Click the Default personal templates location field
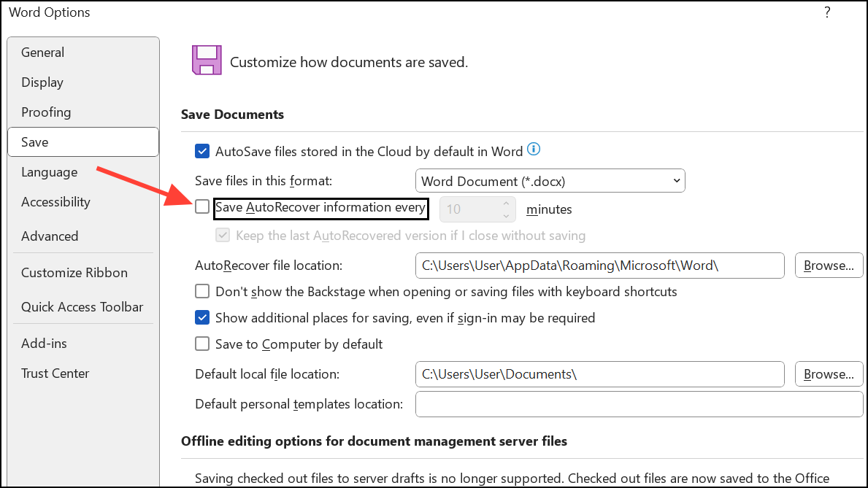This screenshot has height=488, width=868. pos(639,404)
